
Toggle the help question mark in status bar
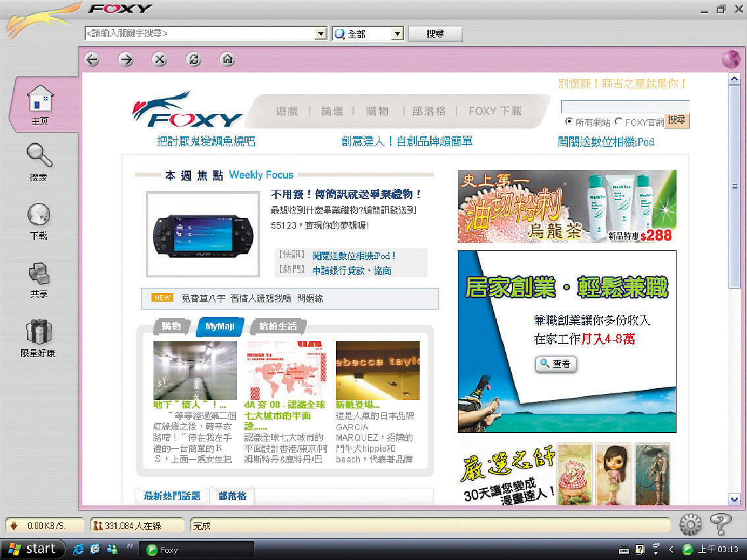(719, 524)
